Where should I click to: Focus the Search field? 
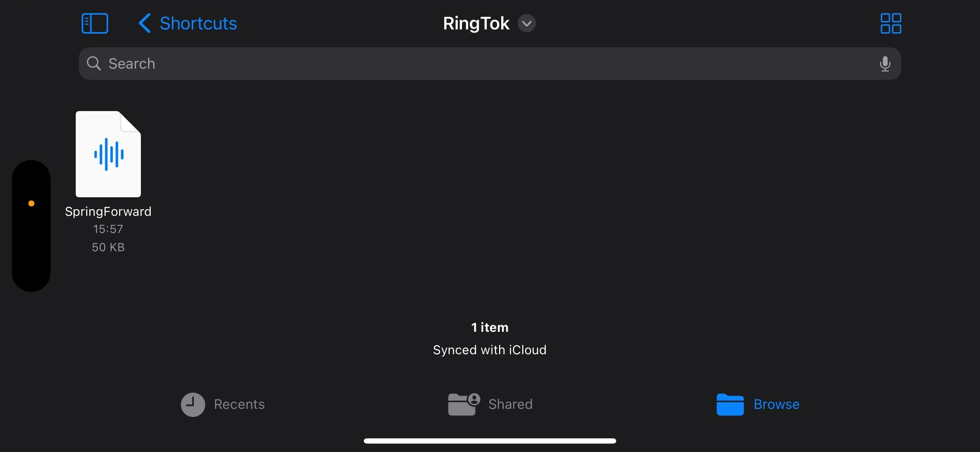tap(490, 63)
